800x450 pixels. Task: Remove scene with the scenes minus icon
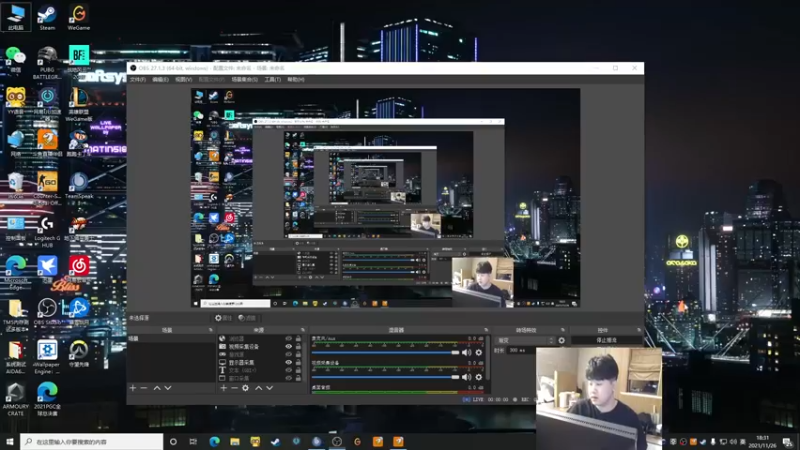tap(144, 388)
